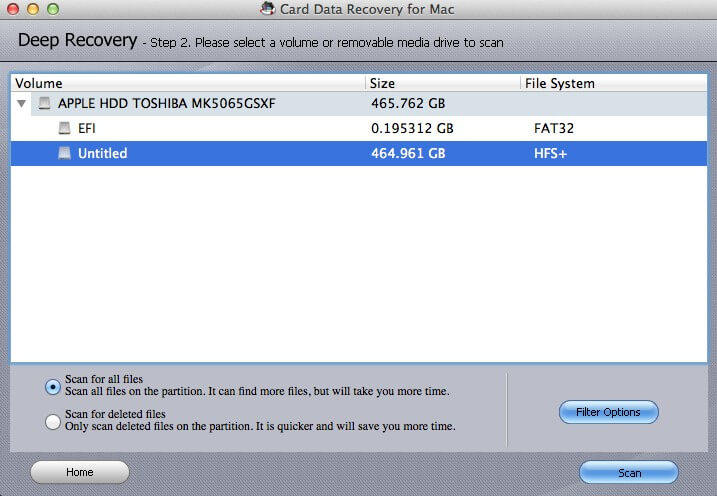Click the HFS+ file system cell
This screenshot has width=717, height=496.
pyautogui.click(x=550, y=153)
